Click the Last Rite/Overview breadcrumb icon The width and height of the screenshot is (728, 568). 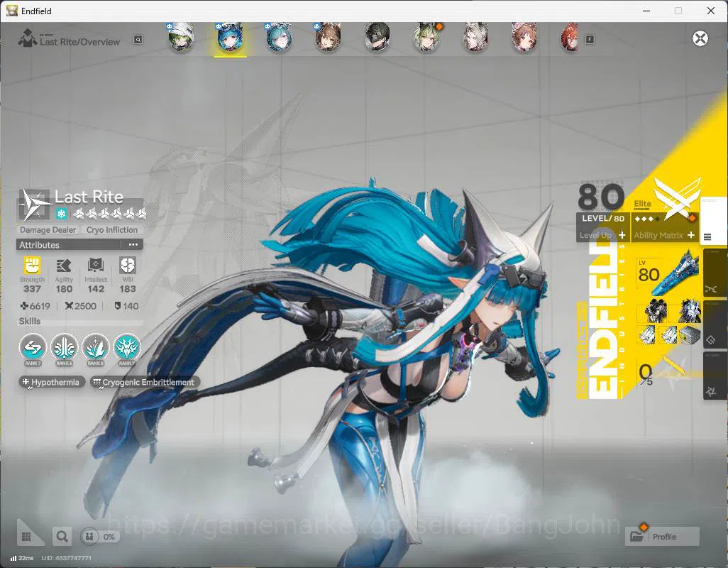tap(28, 38)
